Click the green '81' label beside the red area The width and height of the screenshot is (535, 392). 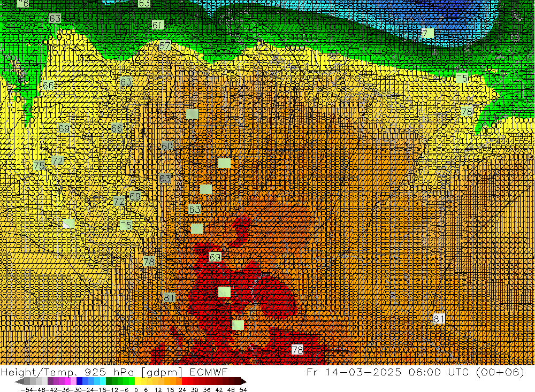[x=169, y=297]
